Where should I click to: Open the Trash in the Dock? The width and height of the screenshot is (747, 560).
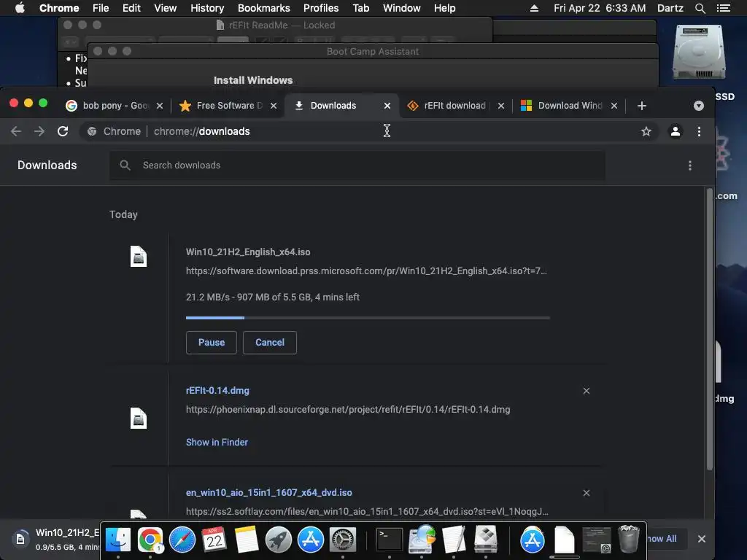point(628,539)
